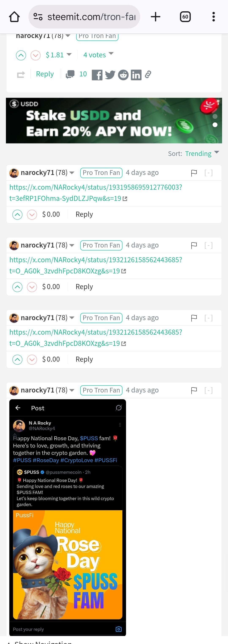The width and height of the screenshot is (228, 644).
Task: Resteem the post with the share arrow
Action: (21, 74)
